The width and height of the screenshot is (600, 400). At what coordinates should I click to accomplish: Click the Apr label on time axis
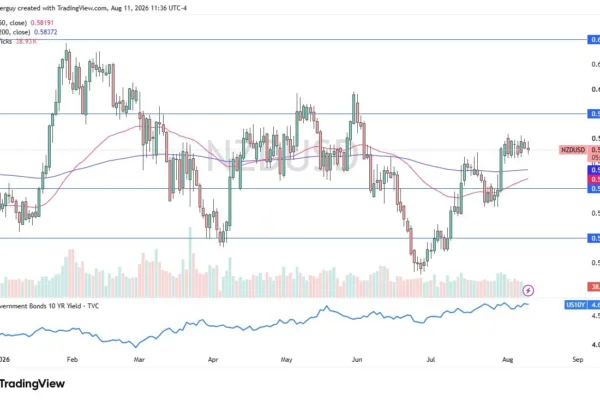pyautogui.click(x=213, y=359)
